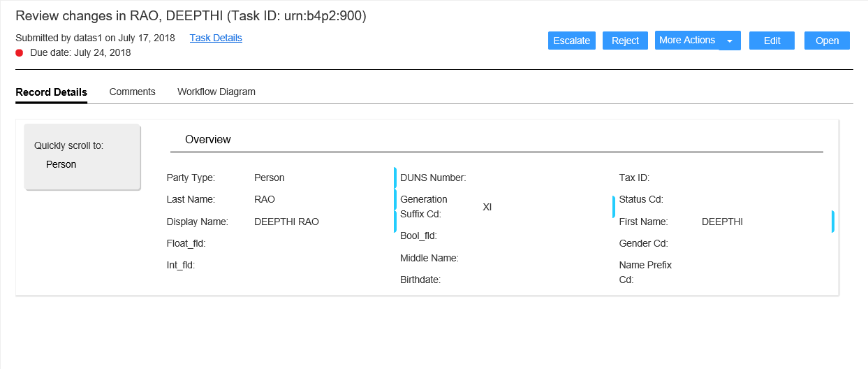Jump to Person in quick scroll panel

click(x=61, y=164)
